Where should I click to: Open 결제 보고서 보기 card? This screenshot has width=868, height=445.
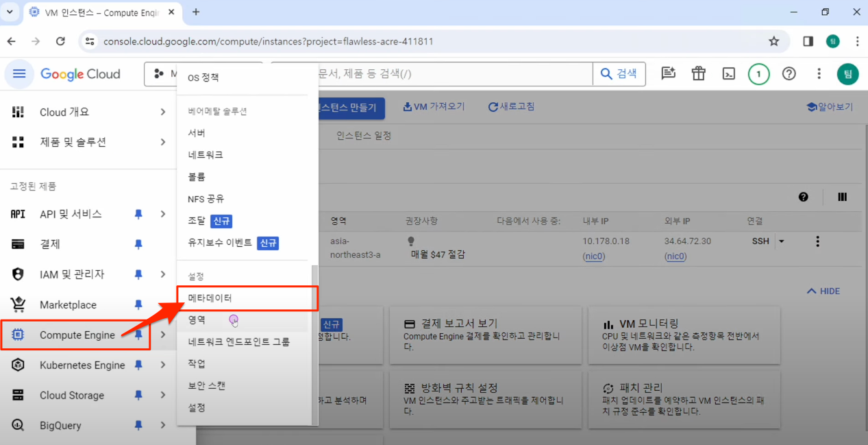(485, 335)
